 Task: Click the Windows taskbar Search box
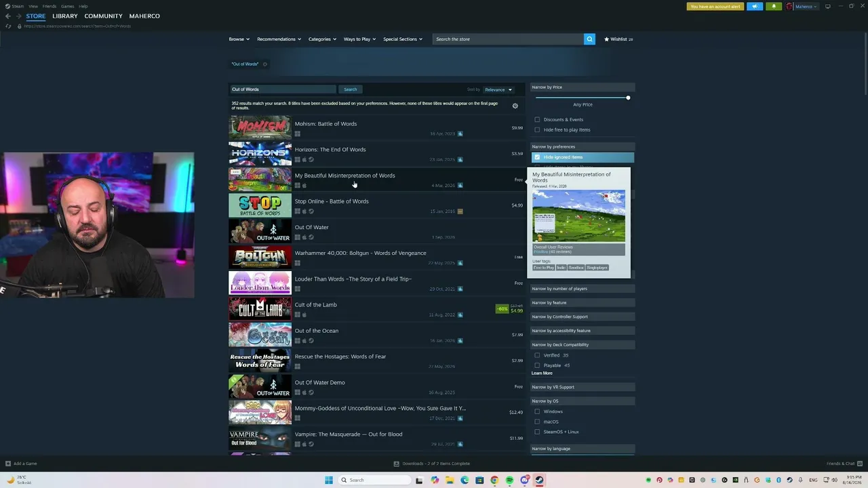(x=375, y=480)
